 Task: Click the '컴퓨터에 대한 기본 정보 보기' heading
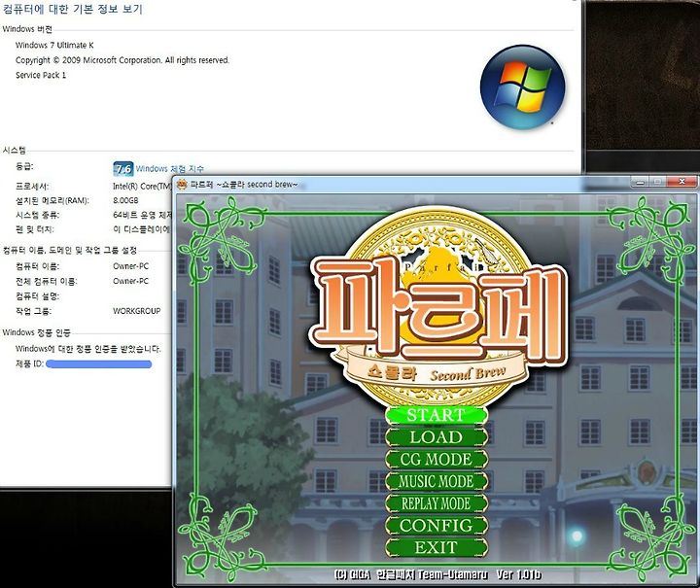[72, 9]
